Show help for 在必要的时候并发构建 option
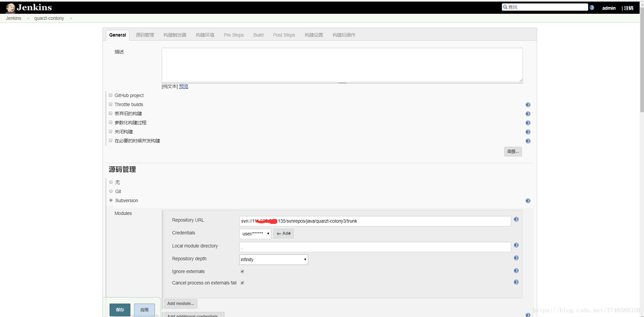This screenshot has width=644, height=317. click(528, 141)
